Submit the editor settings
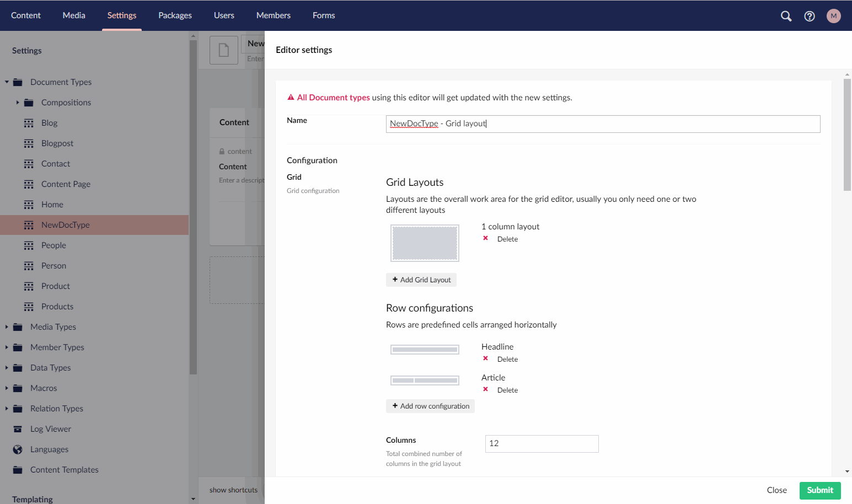The width and height of the screenshot is (852, 504). pyautogui.click(x=820, y=490)
